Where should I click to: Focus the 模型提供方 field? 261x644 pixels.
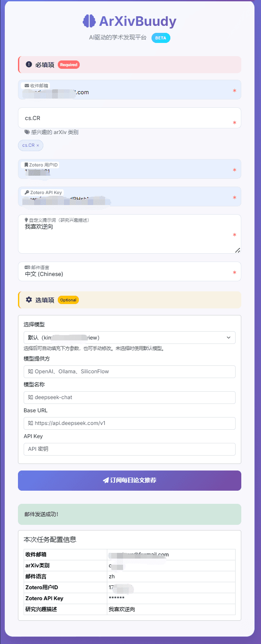pyautogui.click(x=130, y=372)
